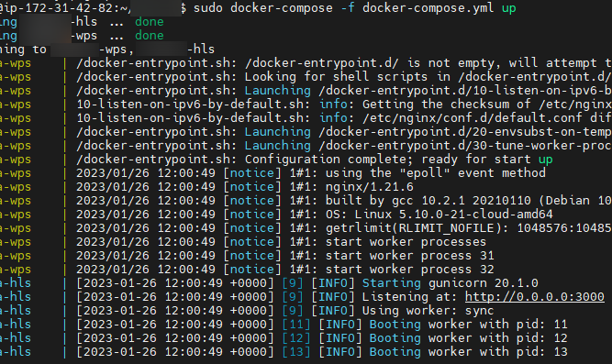Viewport: 612px width, 364px height.
Task: Click "Using worker: sync" text
Action: 428,311
